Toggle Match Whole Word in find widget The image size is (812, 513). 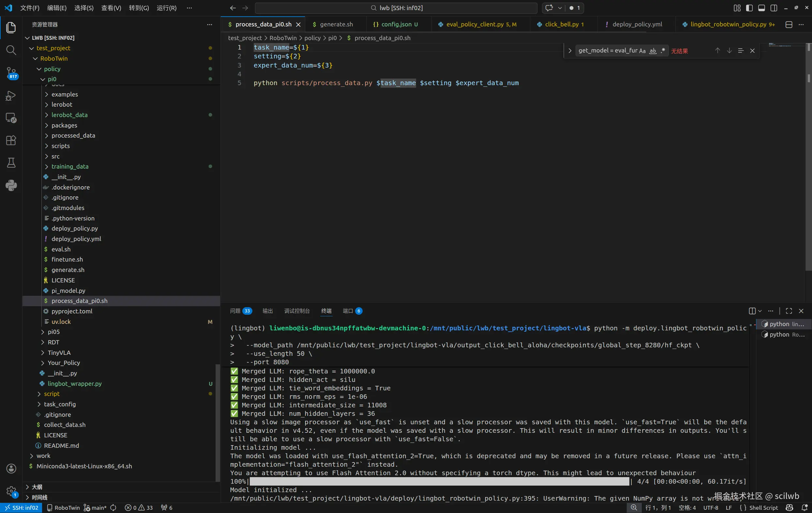(653, 51)
